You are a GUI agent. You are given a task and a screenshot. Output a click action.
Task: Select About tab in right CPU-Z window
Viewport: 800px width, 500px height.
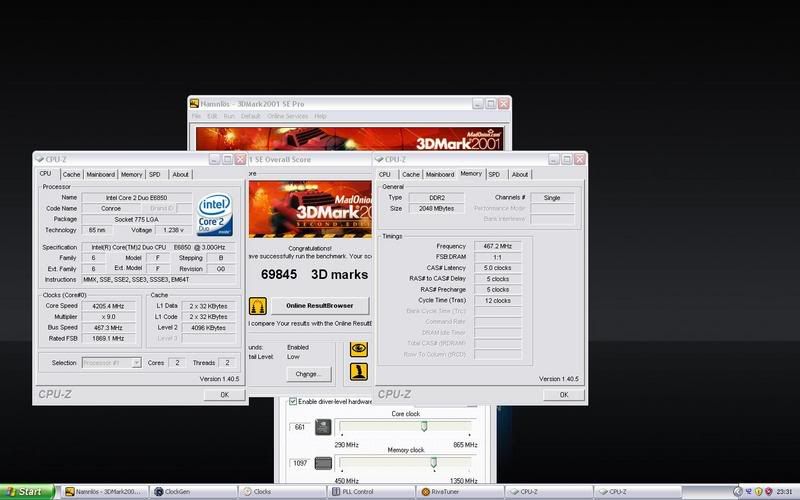point(520,174)
